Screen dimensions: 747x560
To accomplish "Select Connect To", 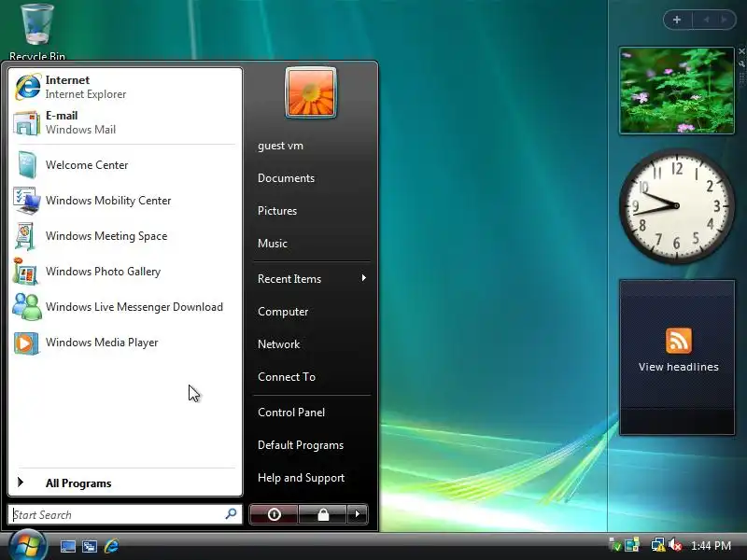I will tap(287, 377).
